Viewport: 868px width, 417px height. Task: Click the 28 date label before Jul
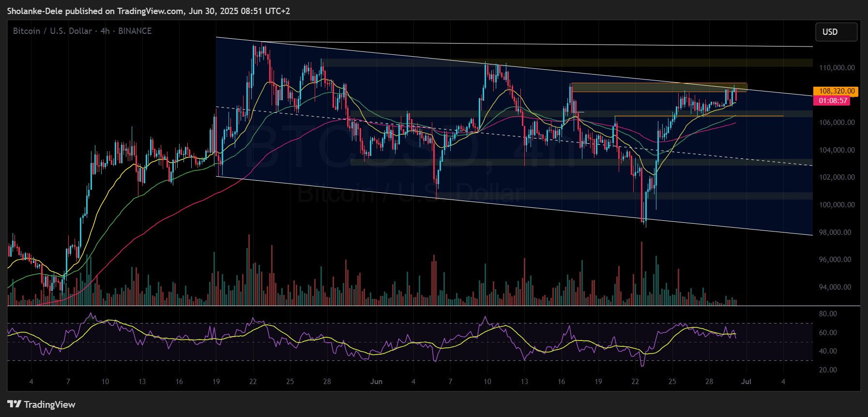pos(709,382)
